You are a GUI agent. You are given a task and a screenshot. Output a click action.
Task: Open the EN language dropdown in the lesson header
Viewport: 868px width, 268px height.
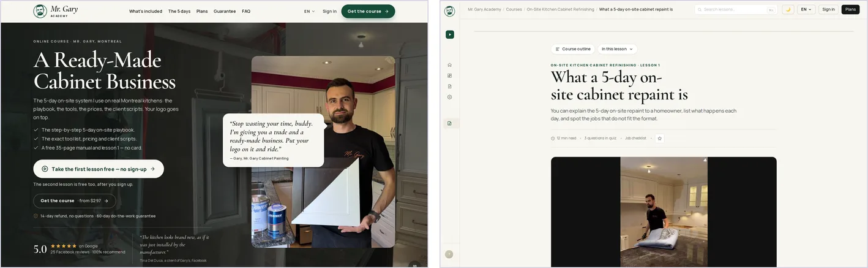[806, 9]
